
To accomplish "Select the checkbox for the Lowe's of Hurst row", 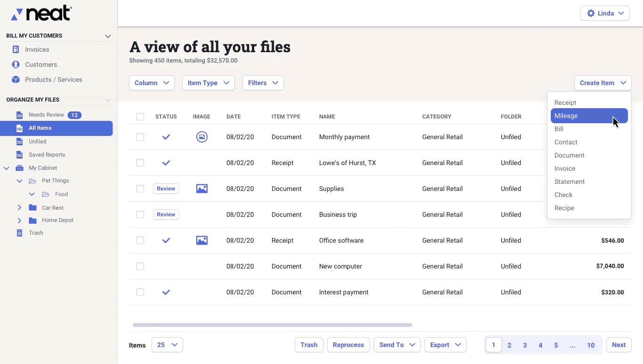I will click(140, 163).
